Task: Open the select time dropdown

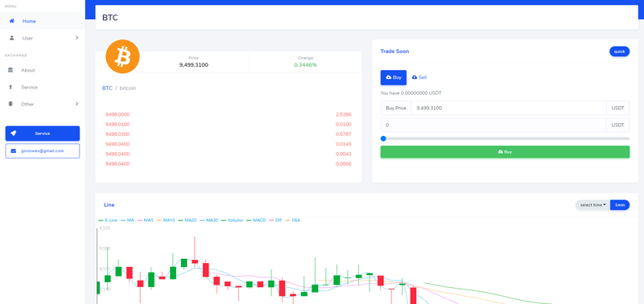Action: [592, 205]
